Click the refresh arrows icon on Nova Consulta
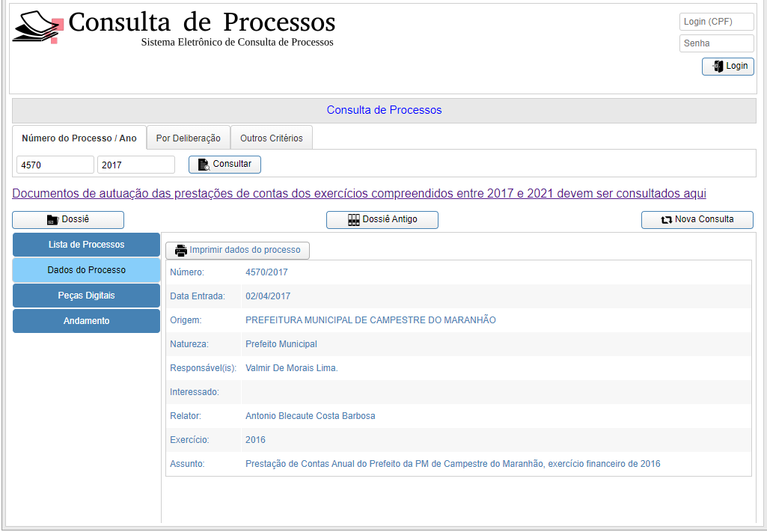Image resolution: width=767 pixels, height=532 pixels. pyautogui.click(x=666, y=220)
